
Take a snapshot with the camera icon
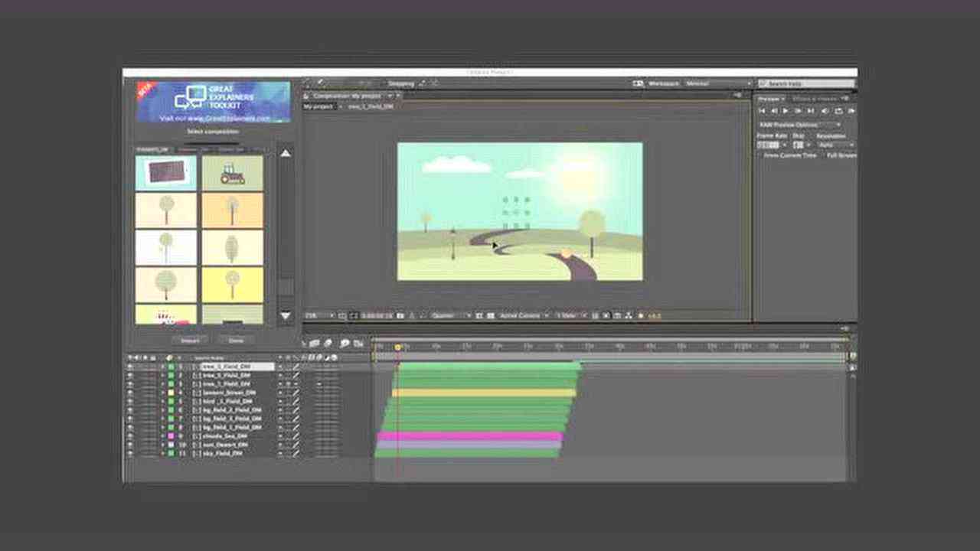[400, 315]
